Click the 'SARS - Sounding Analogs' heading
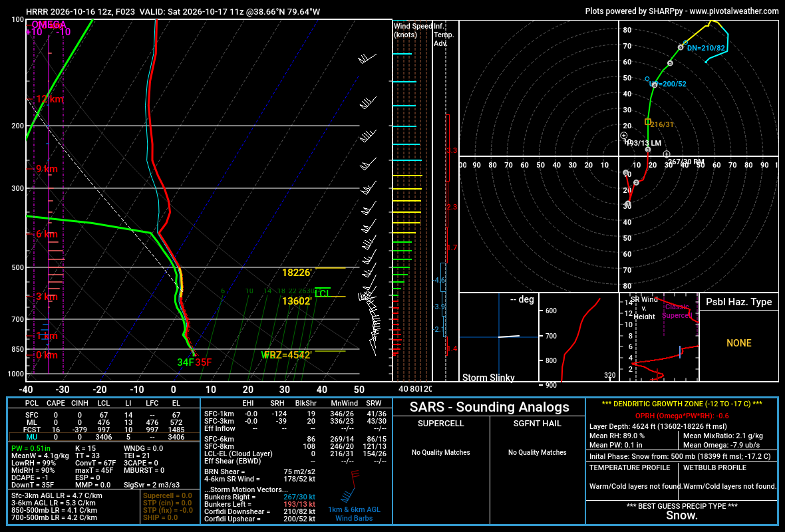 (x=489, y=407)
